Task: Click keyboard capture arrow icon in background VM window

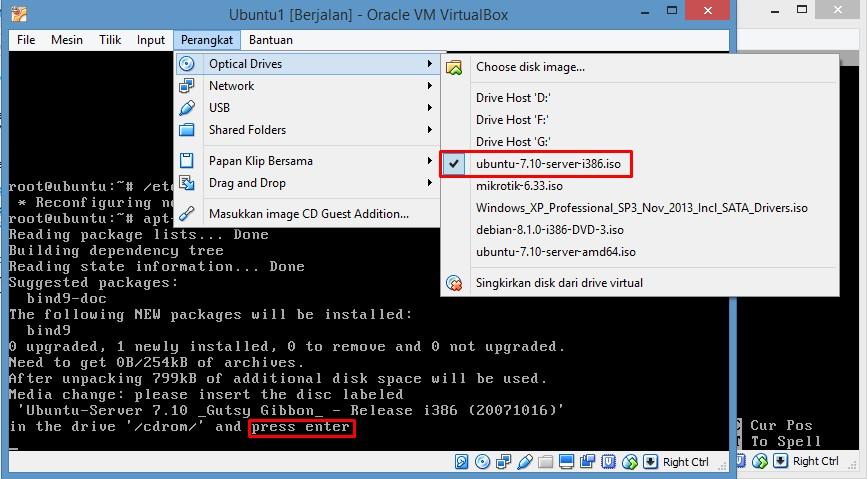Action: click(x=780, y=460)
